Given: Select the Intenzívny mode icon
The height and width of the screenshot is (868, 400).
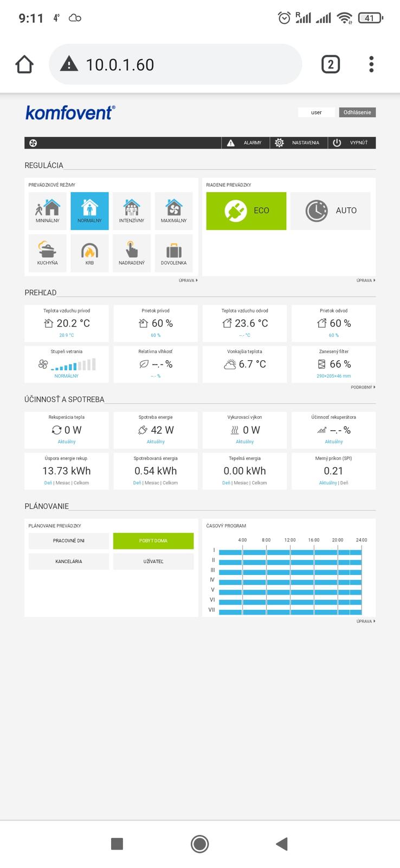Looking at the screenshot, I should [132, 210].
